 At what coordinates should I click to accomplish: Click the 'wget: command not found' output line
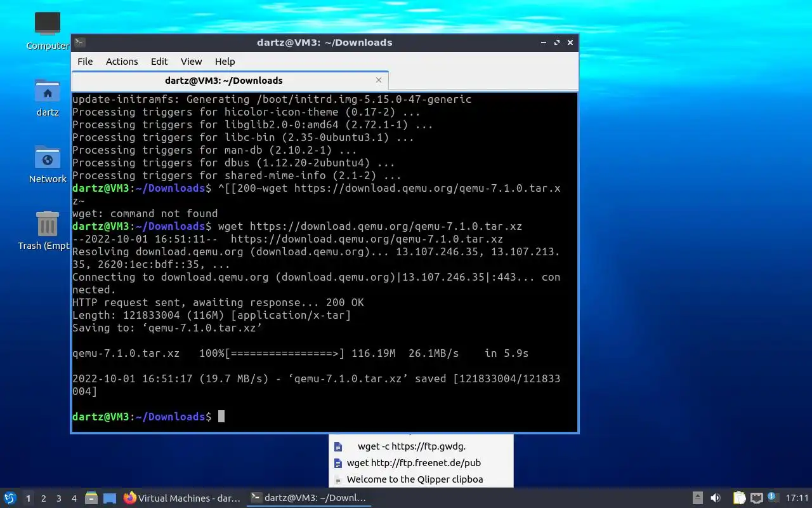coord(145,213)
